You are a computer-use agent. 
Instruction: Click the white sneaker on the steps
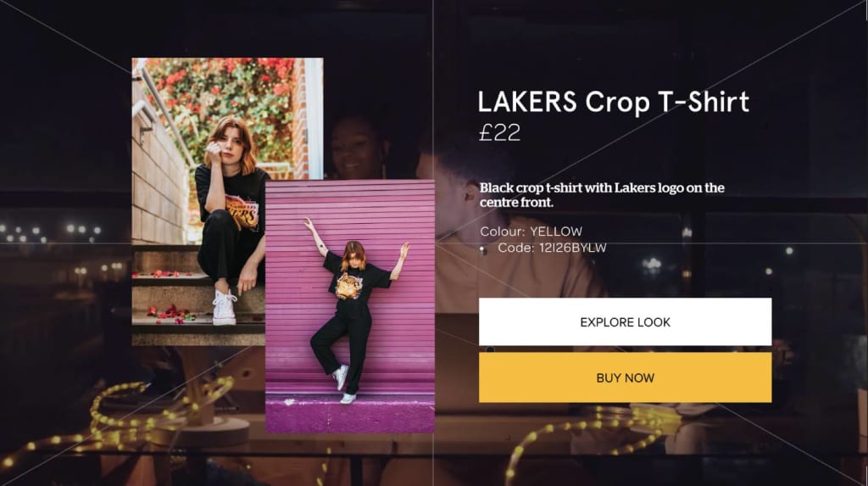224,308
